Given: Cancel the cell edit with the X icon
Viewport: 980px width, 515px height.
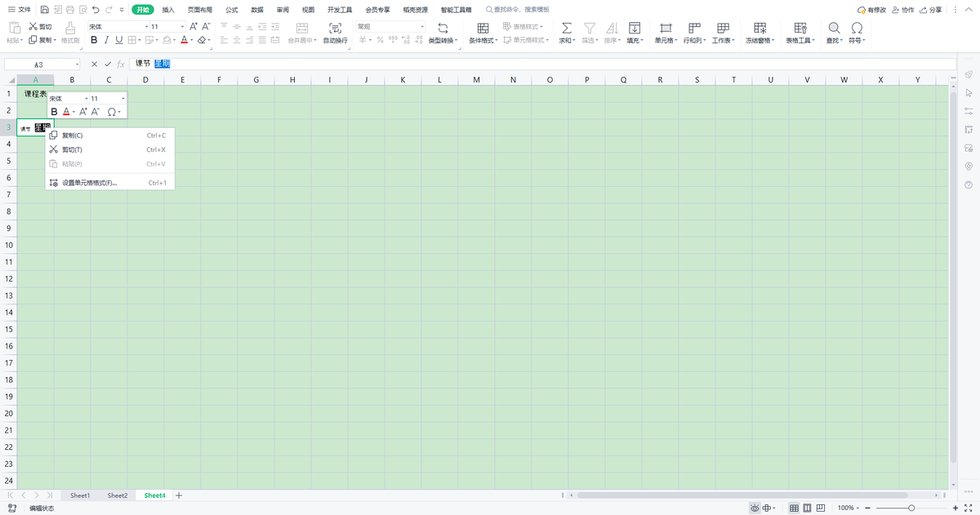Looking at the screenshot, I should click(94, 64).
